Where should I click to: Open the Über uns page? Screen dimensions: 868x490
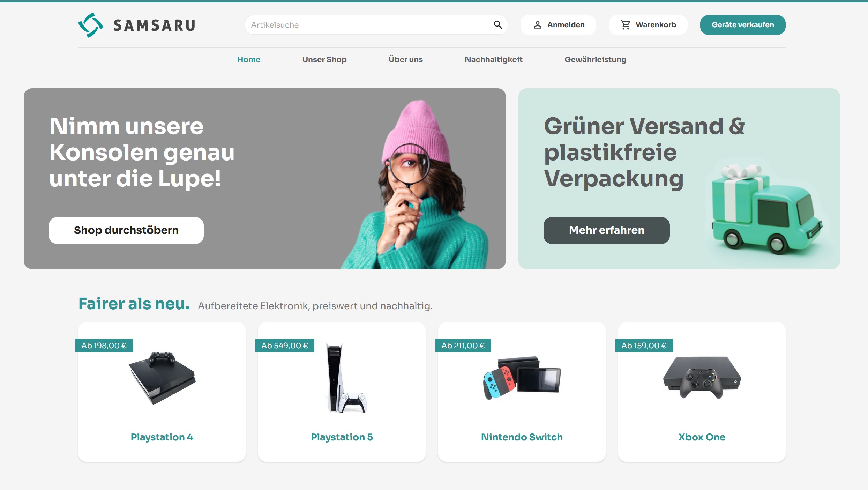406,59
